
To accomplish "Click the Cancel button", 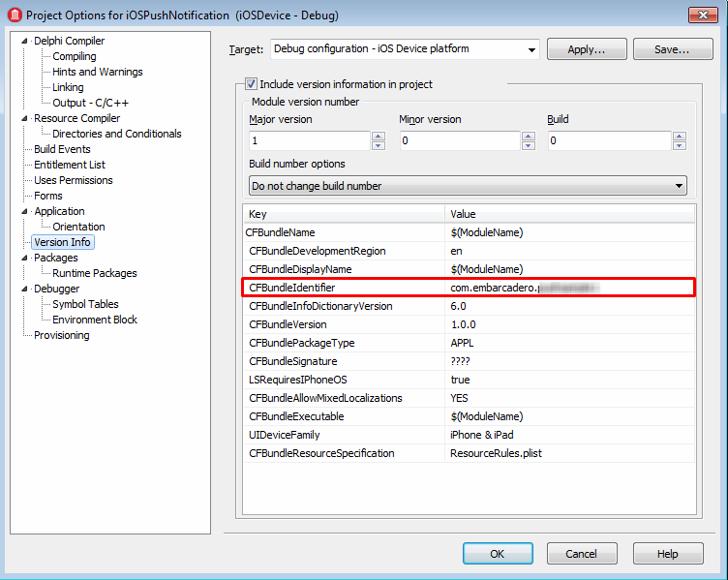I will pos(581,554).
